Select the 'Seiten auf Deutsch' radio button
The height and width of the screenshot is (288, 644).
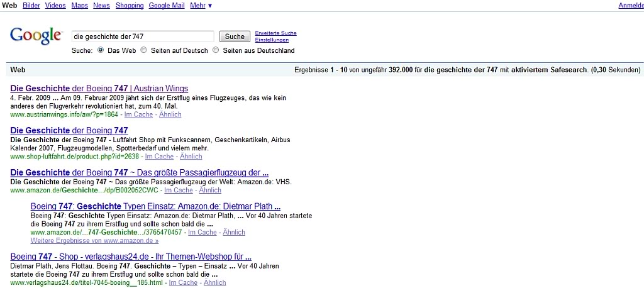[143, 50]
